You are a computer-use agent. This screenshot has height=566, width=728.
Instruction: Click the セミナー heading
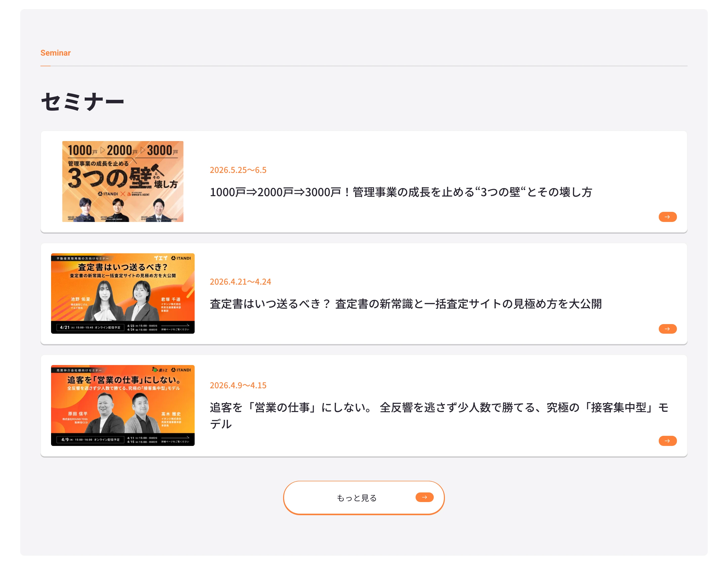tap(82, 101)
